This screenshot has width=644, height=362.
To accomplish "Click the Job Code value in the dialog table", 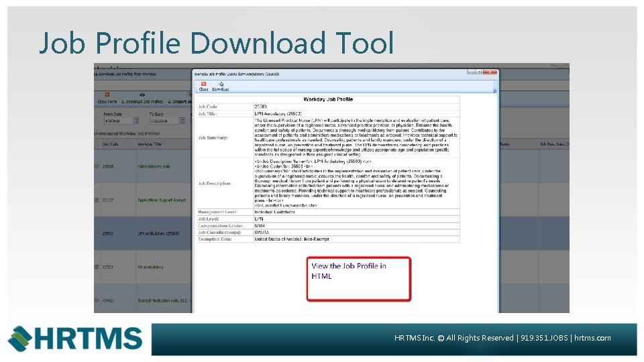I will coord(260,107).
